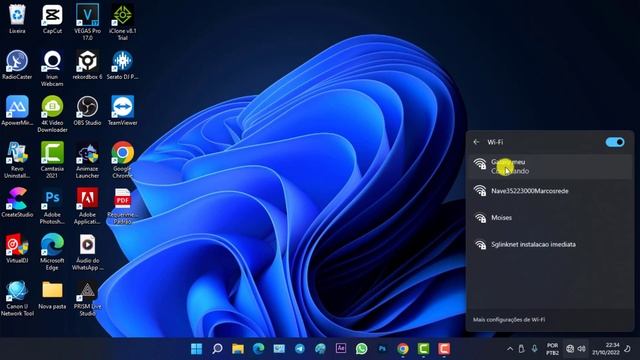This screenshot has width=640, height=360.
Task: Select ApowerMirror desktop shortcut
Action: [17, 111]
